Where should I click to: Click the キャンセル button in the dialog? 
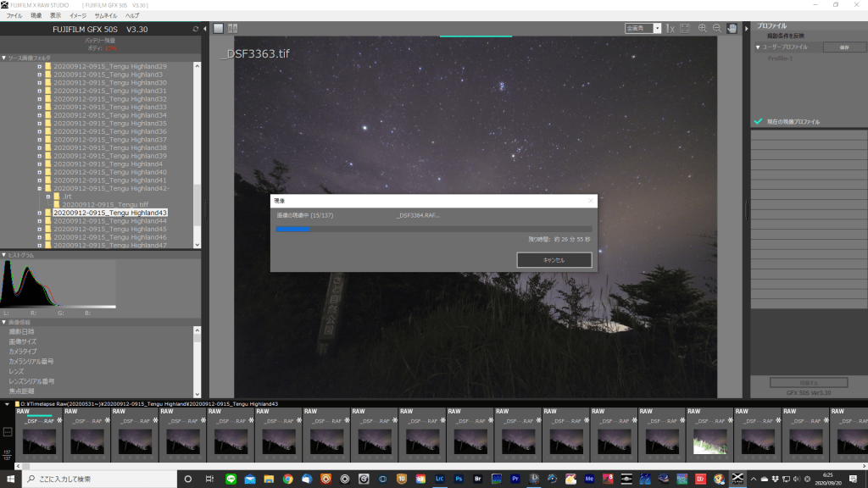554,260
